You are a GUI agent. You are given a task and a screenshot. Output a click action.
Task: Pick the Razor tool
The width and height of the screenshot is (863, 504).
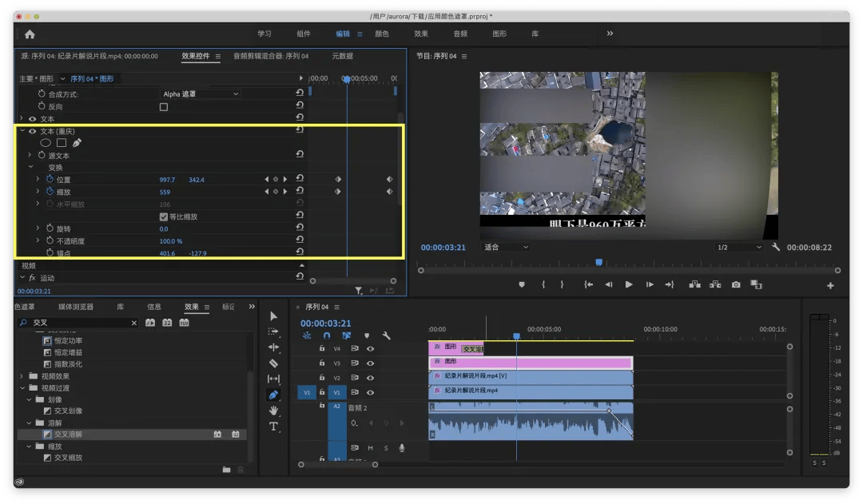(273, 363)
